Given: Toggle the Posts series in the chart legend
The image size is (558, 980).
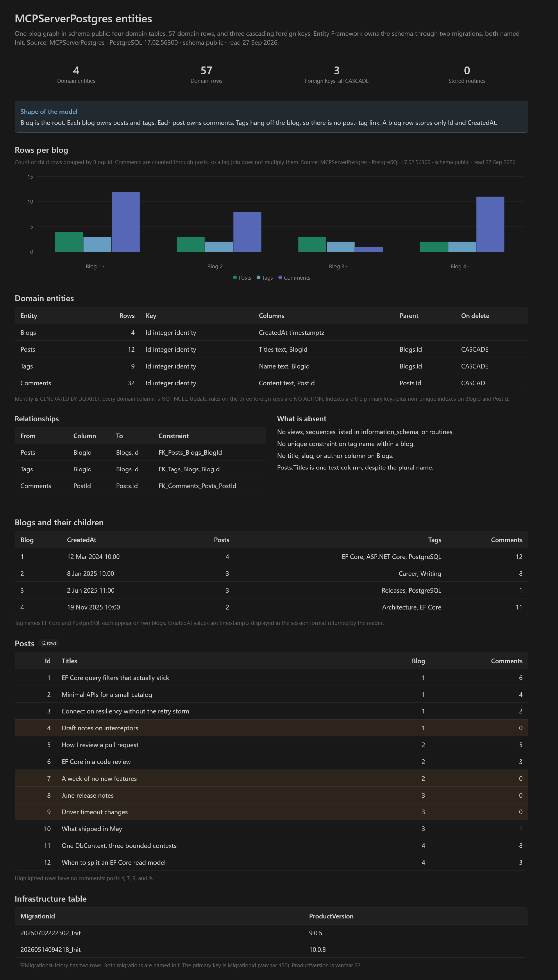Looking at the screenshot, I should tap(242, 278).
